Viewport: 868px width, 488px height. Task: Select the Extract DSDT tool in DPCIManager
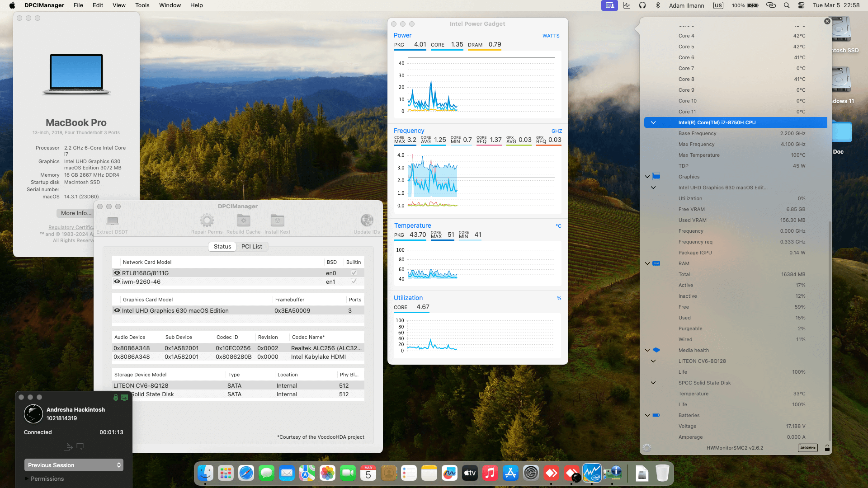pos(112,223)
